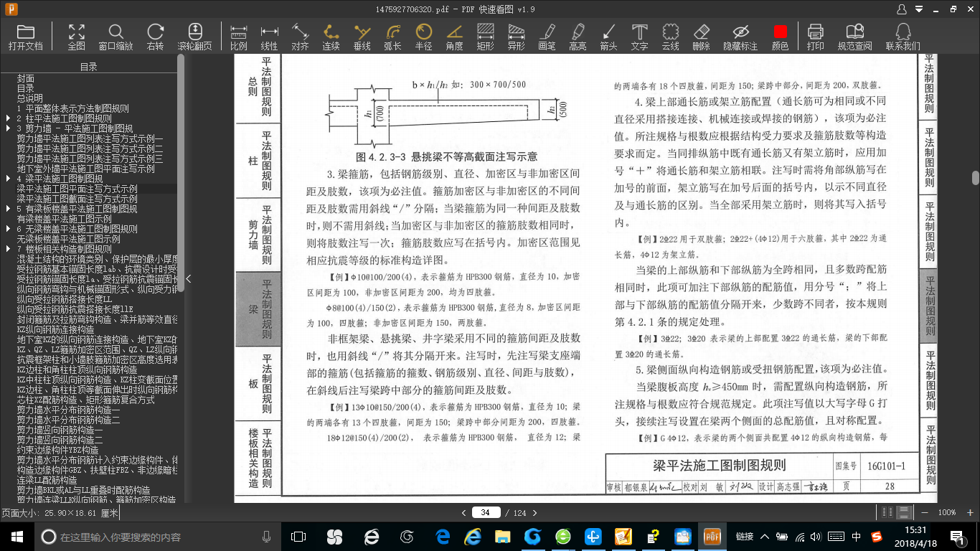Select the 高亮 highlighter tool
This screenshot has width=980, height=551.
click(578, 37)
